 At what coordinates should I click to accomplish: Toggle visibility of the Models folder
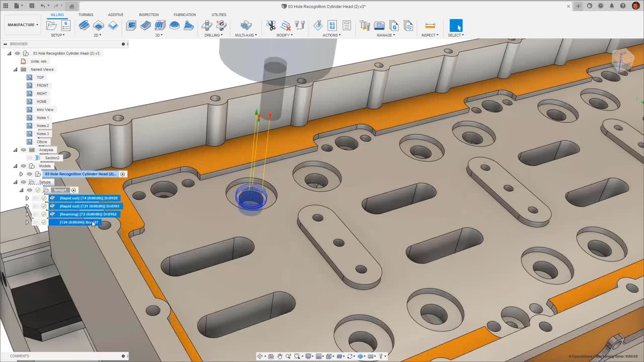click(x=23, y=166)
